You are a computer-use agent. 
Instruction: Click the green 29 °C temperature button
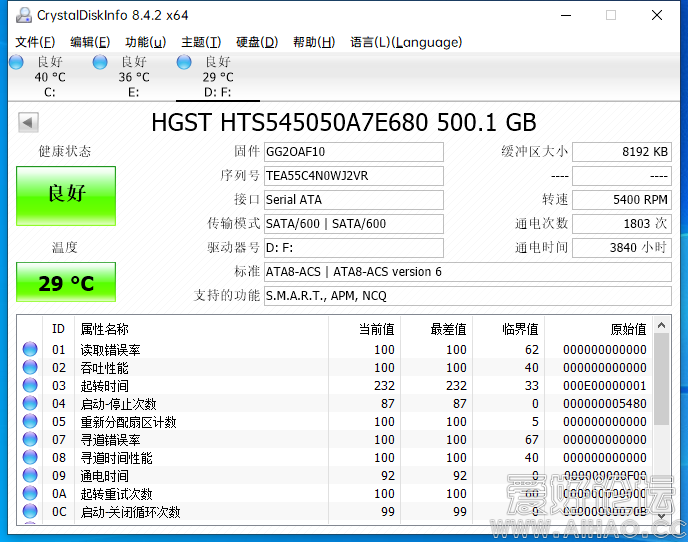tap(66, 282)
